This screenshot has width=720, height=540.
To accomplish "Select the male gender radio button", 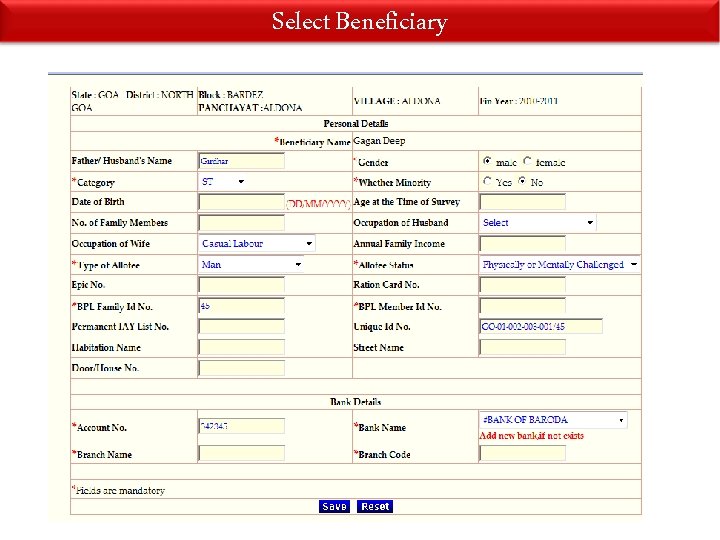I will 487,161.
